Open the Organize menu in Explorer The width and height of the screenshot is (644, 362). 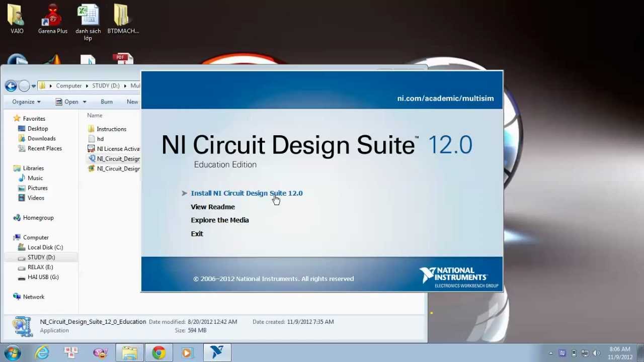(27, 102)
